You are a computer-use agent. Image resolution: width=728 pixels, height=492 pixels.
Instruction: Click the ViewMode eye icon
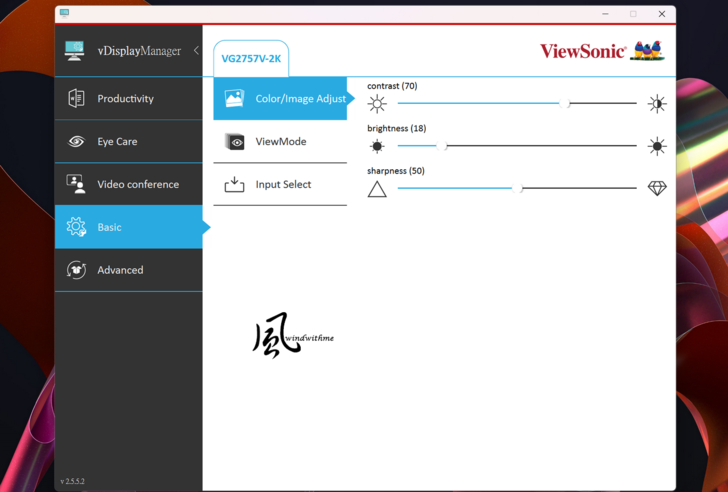235,142
